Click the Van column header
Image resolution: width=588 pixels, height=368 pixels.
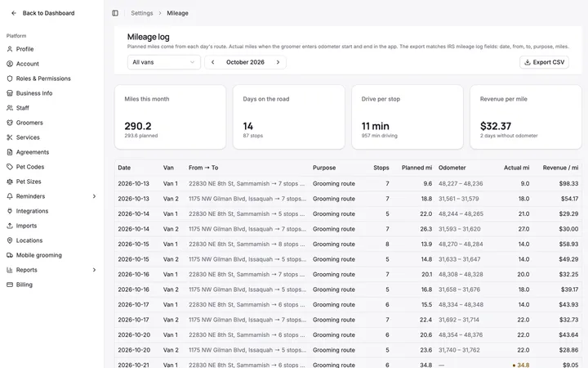tap(168, 168)
